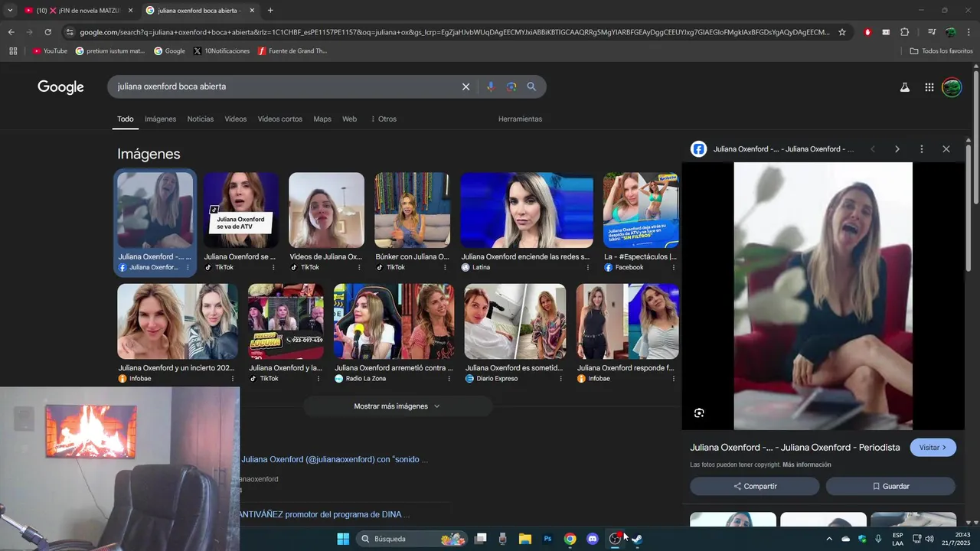The image size is (980, 551).
Task: Open Radio La Zona image thumbnail
Action: [394, 321]
